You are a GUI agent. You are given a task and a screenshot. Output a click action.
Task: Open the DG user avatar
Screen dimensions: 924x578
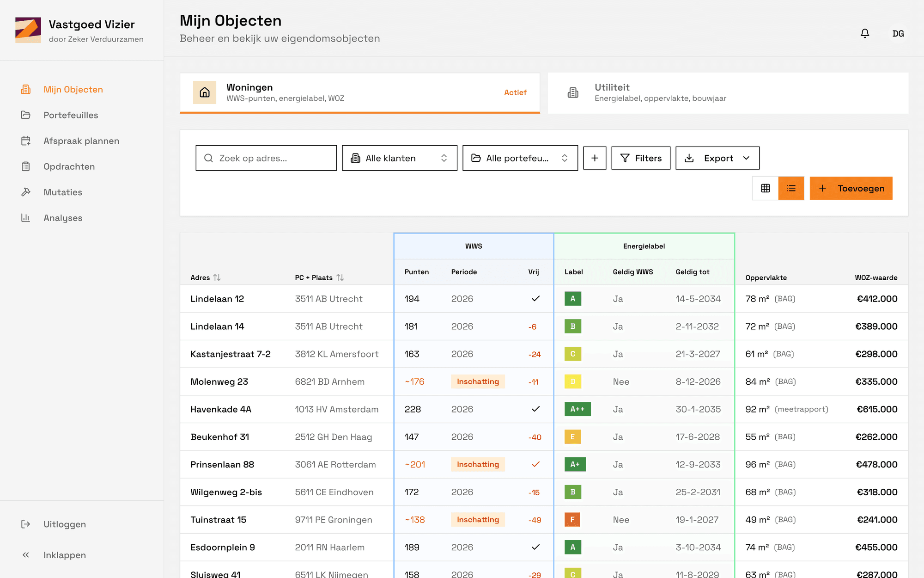pyautogui.click(x=898, y=33)
